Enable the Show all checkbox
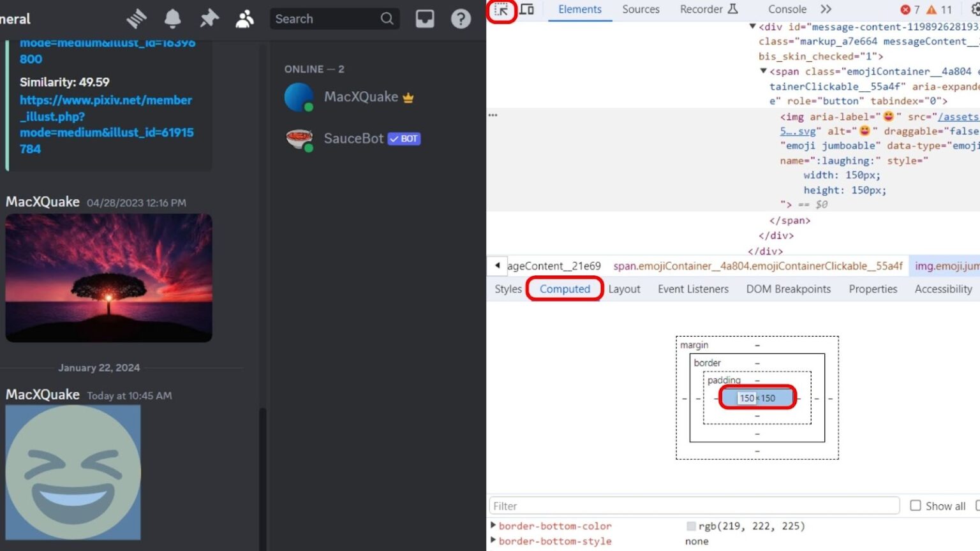The image size is (980, 551). [916, 506]
